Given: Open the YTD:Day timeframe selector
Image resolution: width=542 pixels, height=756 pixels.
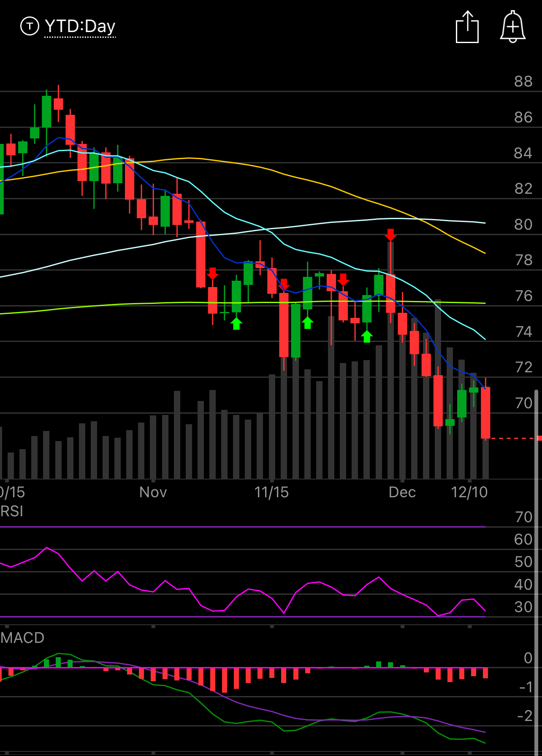Looking at the screenshot, I should pos(80,26).
